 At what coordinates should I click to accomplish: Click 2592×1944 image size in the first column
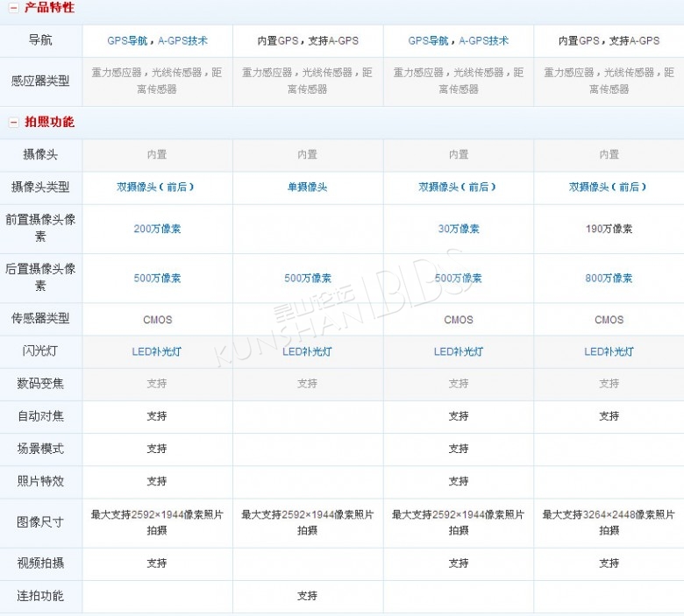[157, 523]
